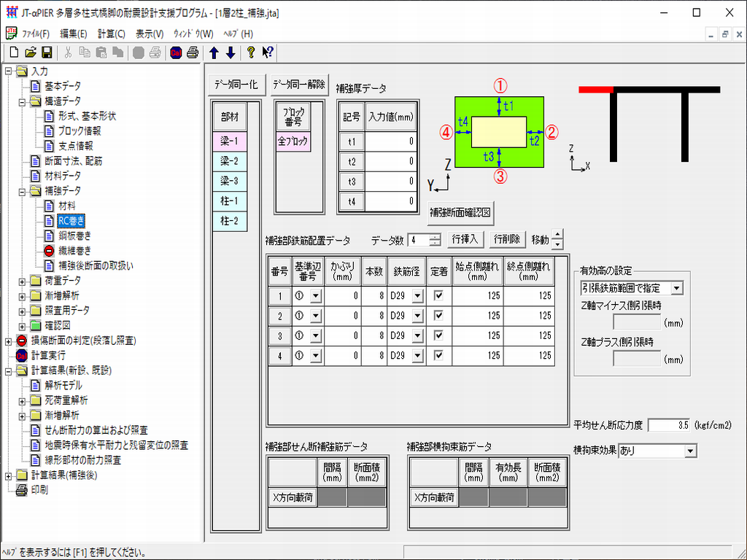Screen dimensions: 747x560
Task: Open the 横拘束効果 dropdown
Action: coord(690,451)
